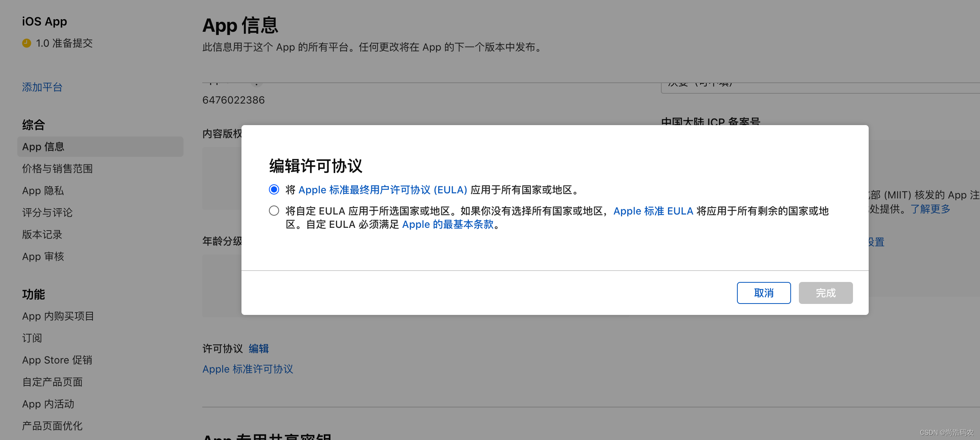The height and width of the screenshot is (440, 980).
Task: Click the yellow status icon beside 1.0 准备提交
Action: pyautogui.click(x=26, y=44)
